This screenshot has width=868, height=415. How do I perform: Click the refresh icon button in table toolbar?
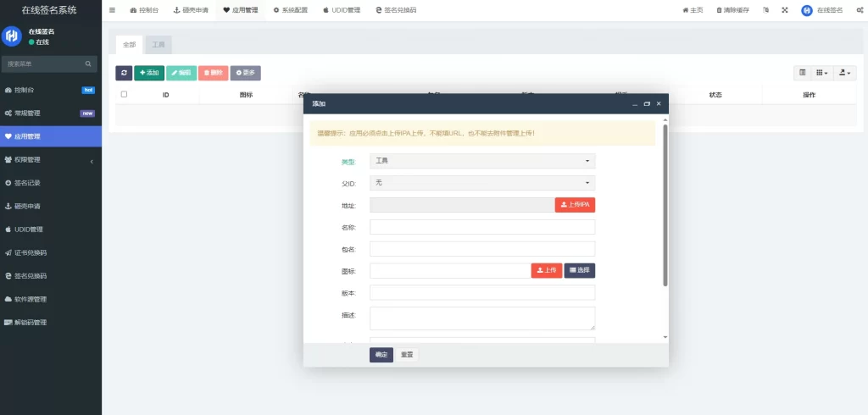point(124,74)
